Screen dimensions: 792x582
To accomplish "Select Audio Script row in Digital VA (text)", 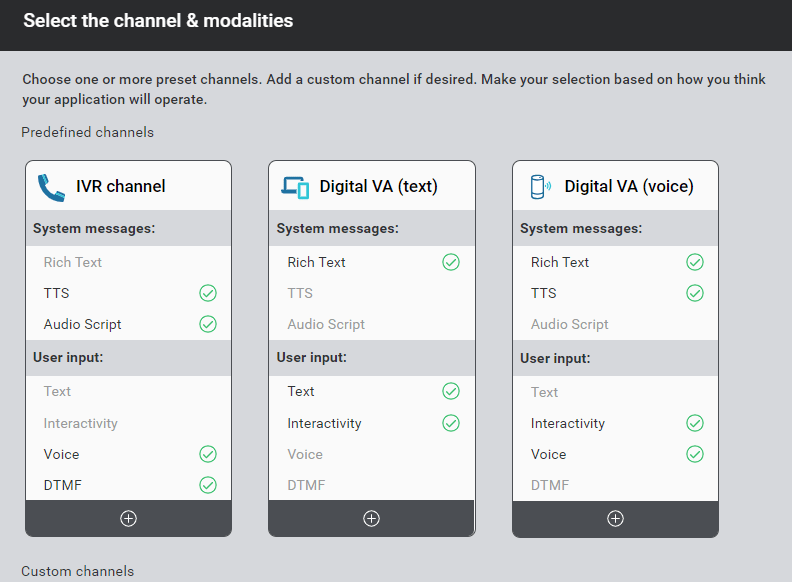I will click(x=372, y=324).
